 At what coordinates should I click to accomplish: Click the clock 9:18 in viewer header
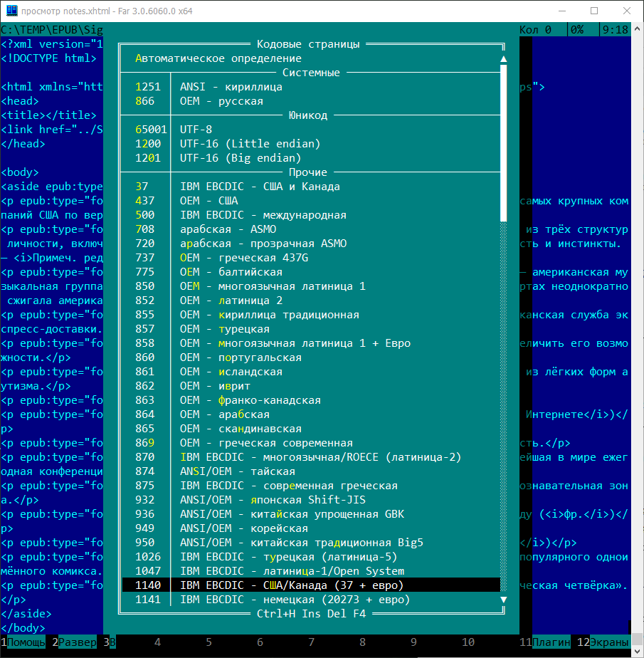tap(616, 30)
